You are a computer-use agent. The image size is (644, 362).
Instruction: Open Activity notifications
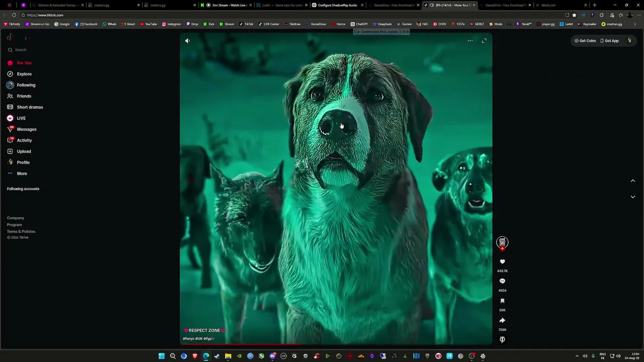tap(20, 140)
